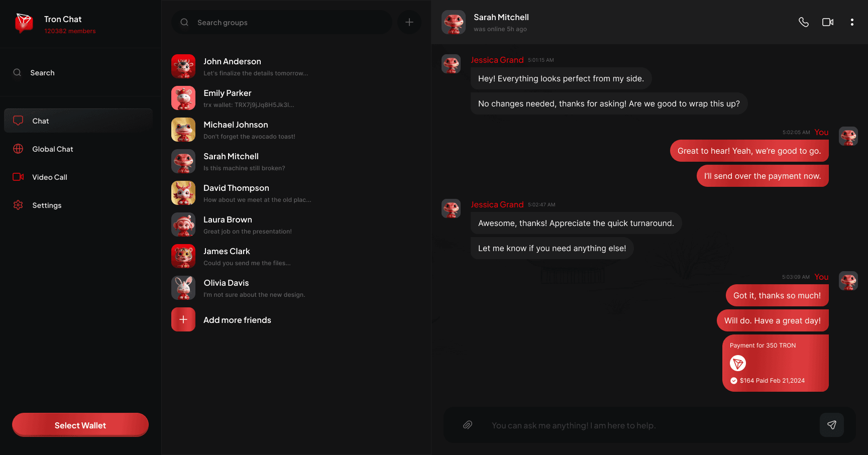
Task: Click the 'Got it, thanks so much!' message
Action: (777, 295)
